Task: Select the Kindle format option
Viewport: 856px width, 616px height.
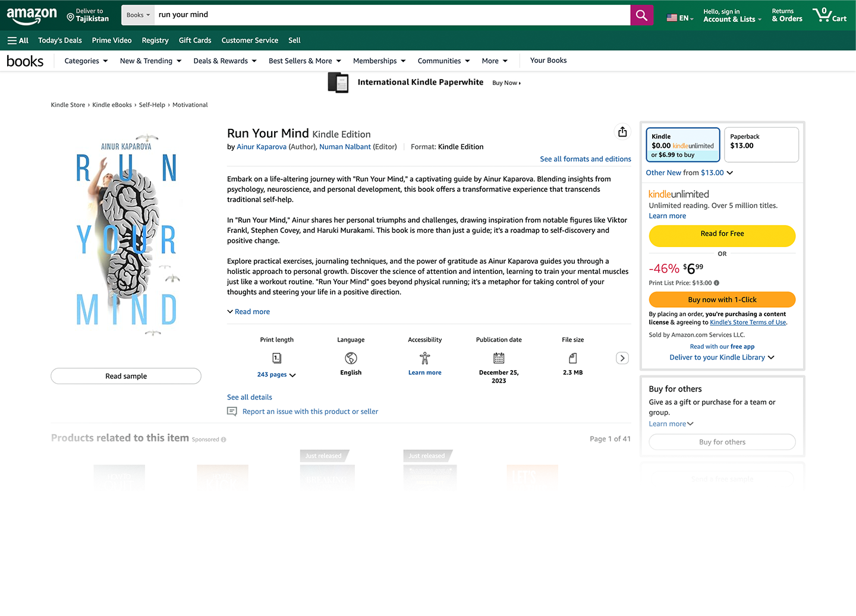Action: (683, 145)
